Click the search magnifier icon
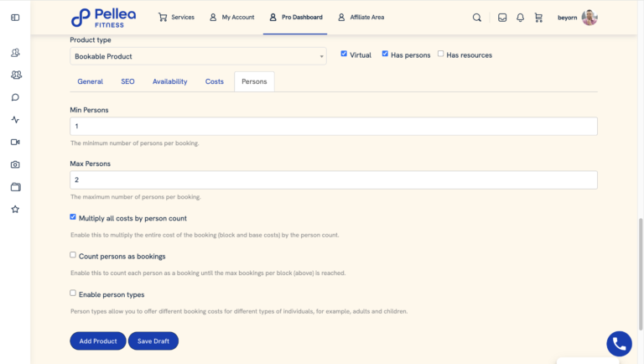The image size is (644, 364). pyautogui.click(x=477, y=18)
